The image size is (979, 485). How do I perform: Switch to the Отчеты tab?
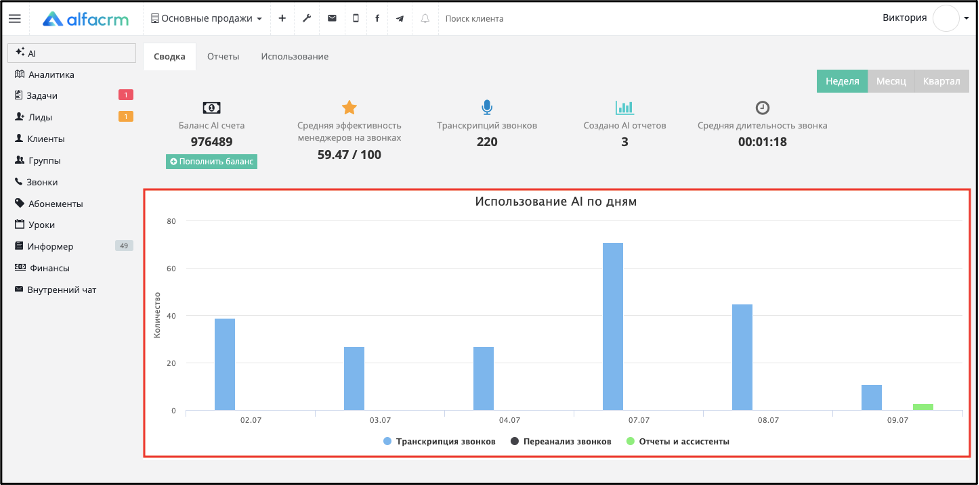(x=224, y=56)
